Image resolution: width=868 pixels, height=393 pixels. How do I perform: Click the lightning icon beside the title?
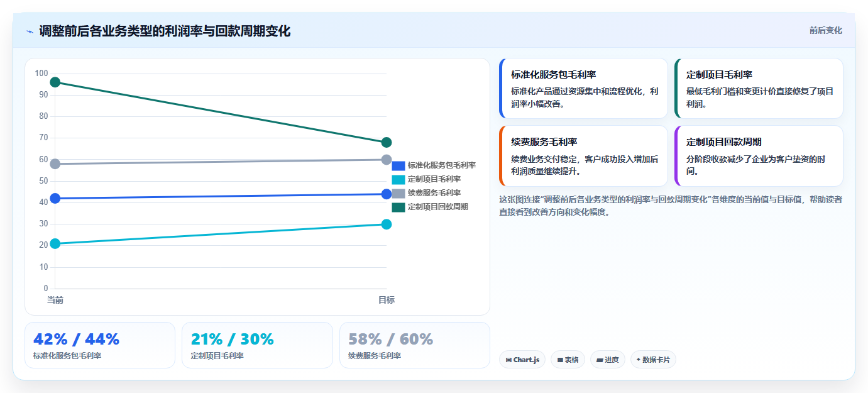(30, 31)
